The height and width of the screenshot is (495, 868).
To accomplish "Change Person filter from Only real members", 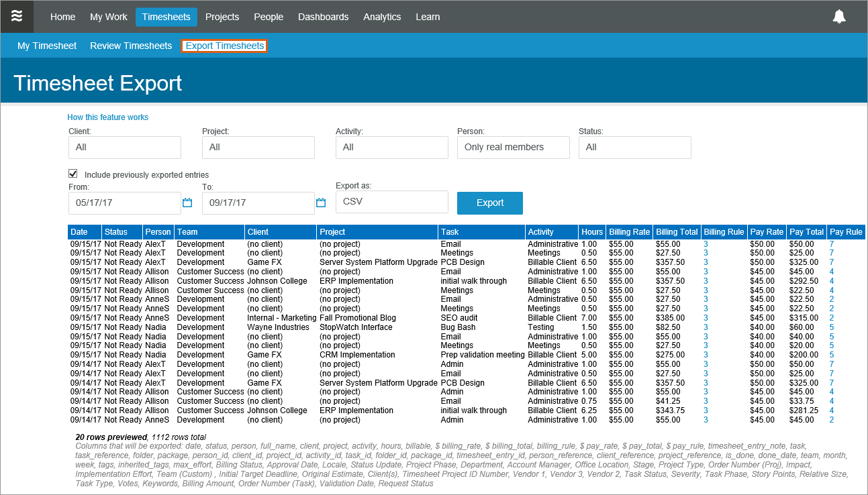I will coord(513,147).
